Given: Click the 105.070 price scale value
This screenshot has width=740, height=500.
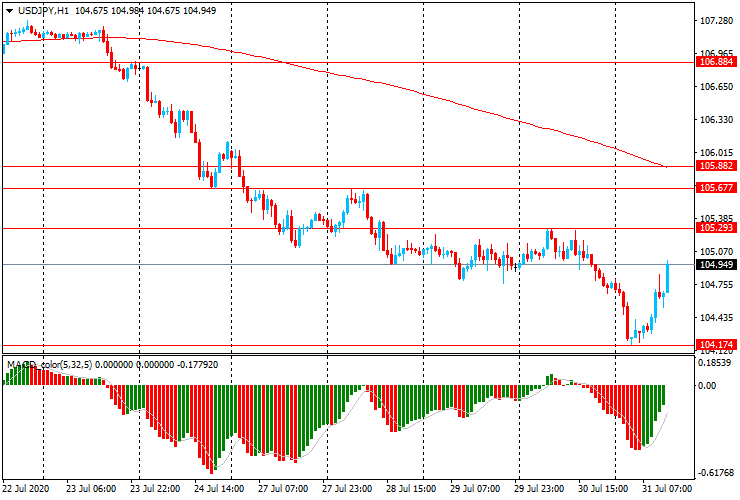Looking at the screenshot, I should (716, 252).
